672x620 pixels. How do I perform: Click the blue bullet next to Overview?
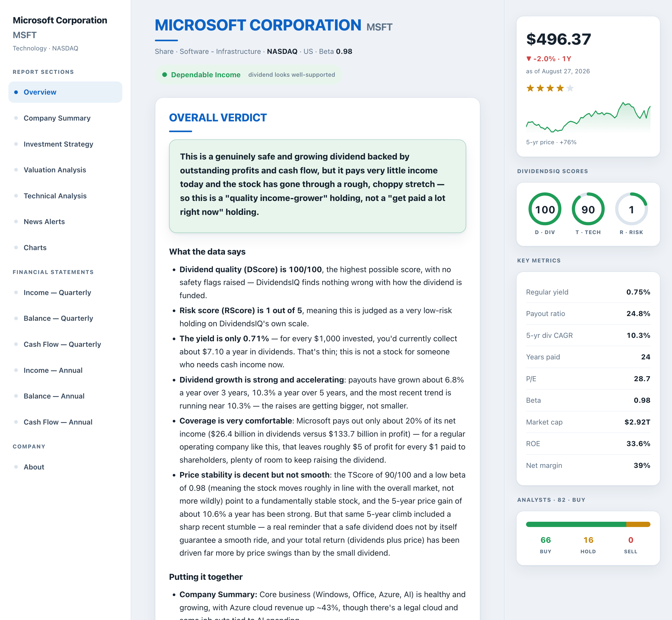coord(16,92)
